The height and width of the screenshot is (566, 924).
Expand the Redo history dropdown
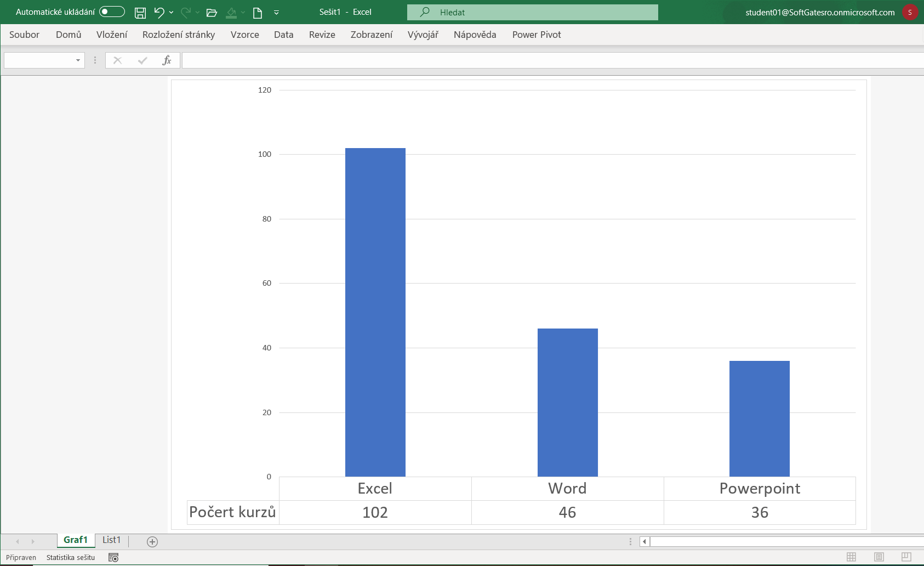tap(197, 12)
